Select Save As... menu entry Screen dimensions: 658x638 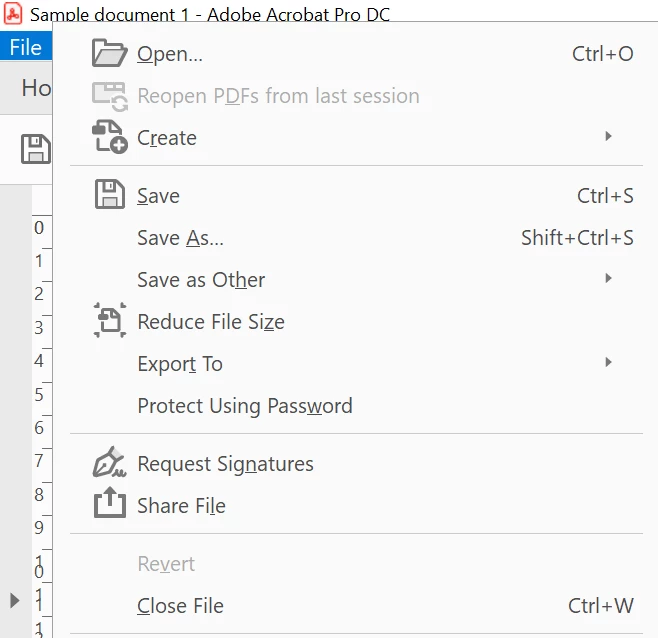tap(180, 238)
